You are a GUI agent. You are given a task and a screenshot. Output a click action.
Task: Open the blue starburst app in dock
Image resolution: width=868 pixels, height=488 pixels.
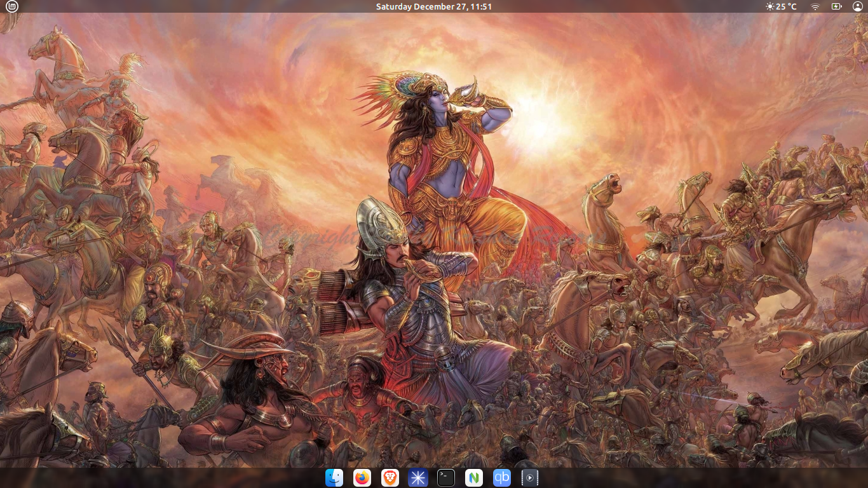click(x=418, y=478)
